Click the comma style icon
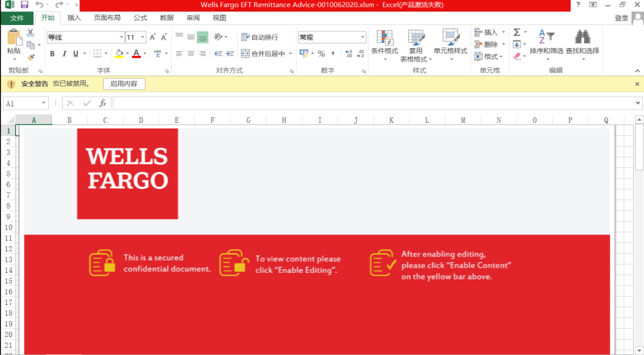The image size is (644, 355). [333, 54]
